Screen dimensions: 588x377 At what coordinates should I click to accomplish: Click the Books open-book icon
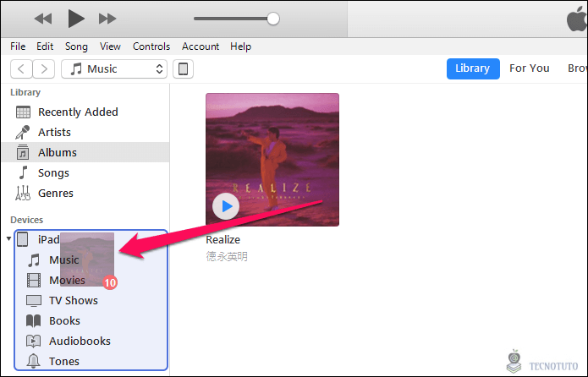pos(33,320)
